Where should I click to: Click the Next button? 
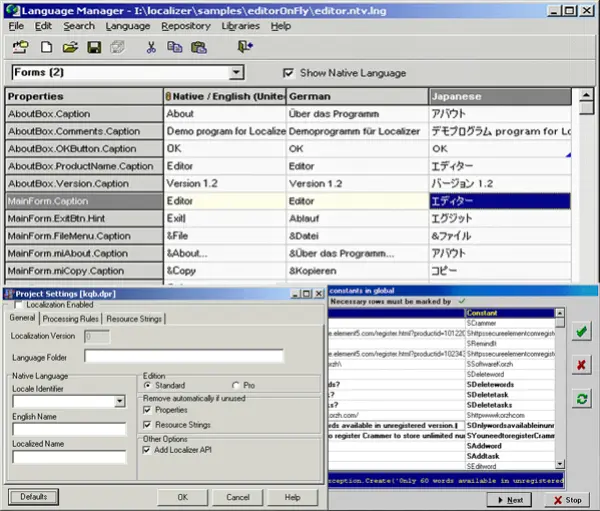[x=510, y=499]
